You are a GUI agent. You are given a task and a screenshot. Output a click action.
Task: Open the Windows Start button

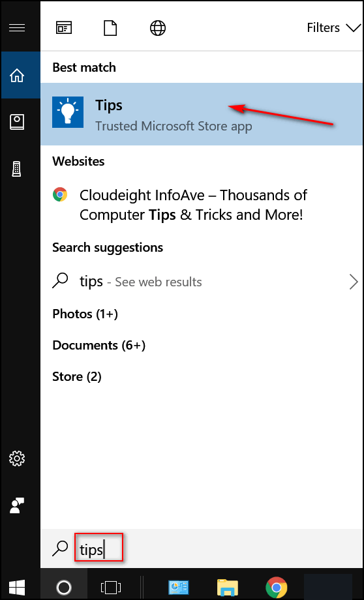click(x=16, y=587)
